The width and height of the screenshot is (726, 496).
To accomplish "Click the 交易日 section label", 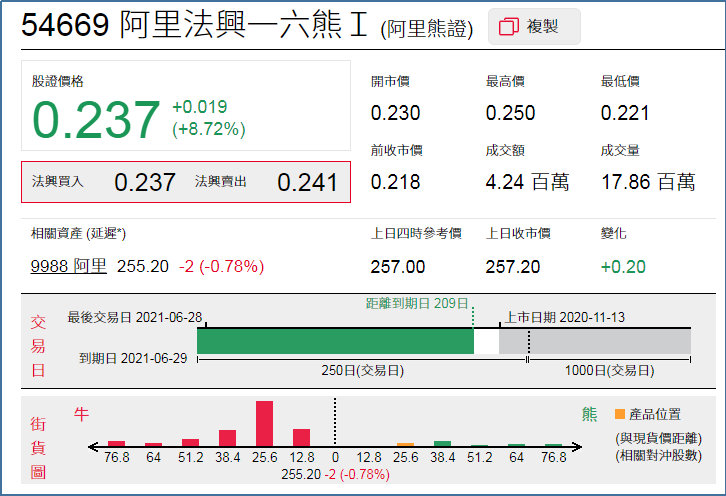I will (38, 346).
